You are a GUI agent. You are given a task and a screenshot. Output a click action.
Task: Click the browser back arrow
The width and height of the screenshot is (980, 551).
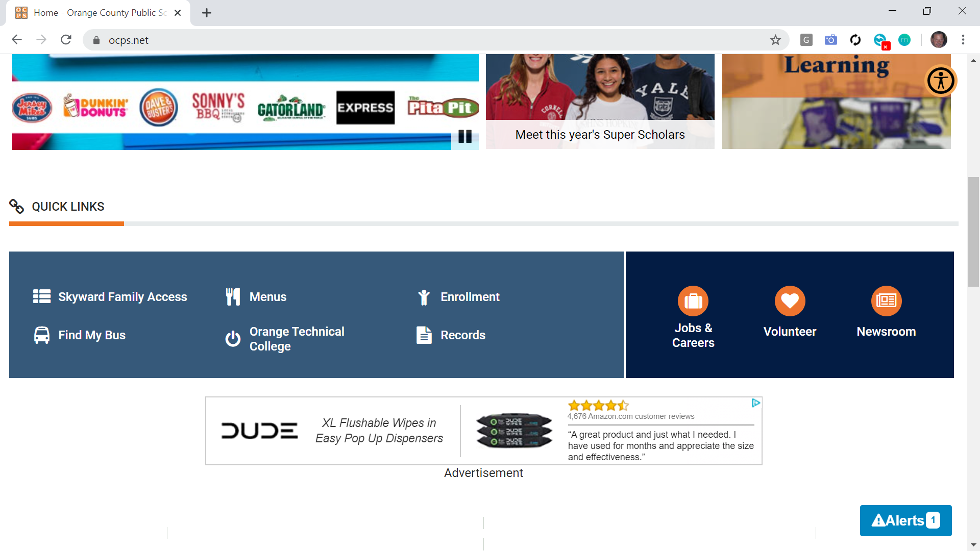click(x=17, y=40)
